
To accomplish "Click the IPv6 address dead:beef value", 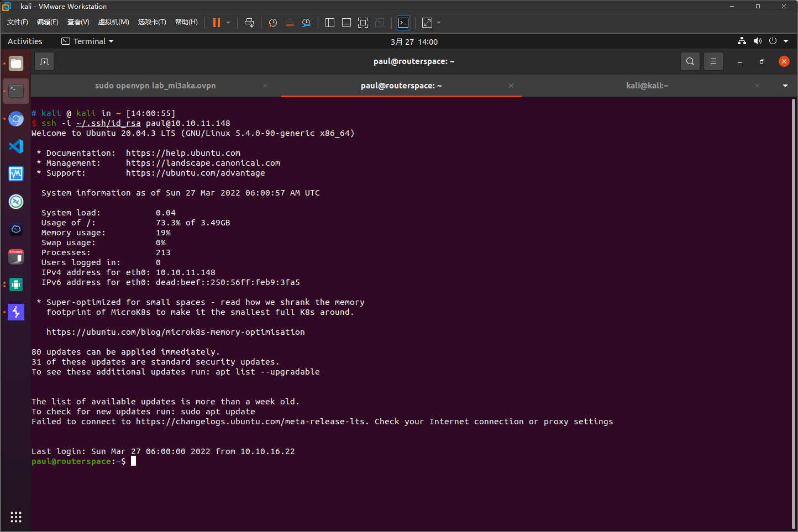I will [x=228, y=282].
